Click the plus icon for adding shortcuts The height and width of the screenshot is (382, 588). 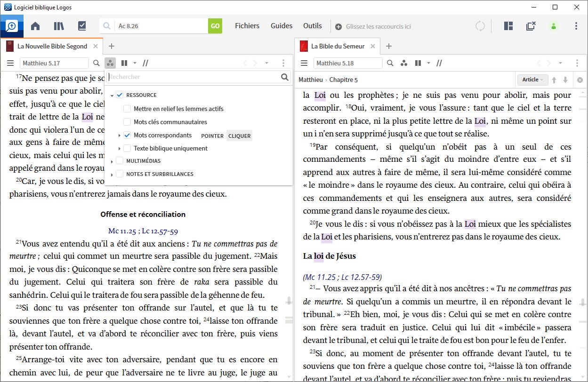point(338,27)
